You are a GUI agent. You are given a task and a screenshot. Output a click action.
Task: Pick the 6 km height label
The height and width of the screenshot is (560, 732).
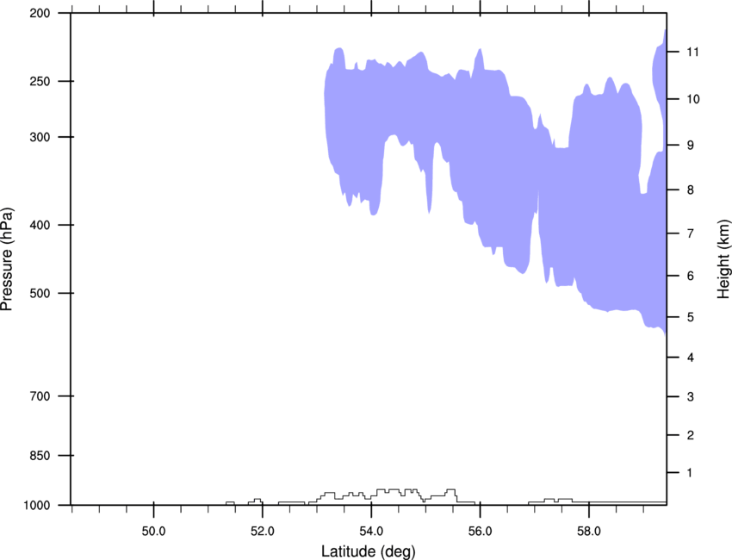(x=691, y=276)
